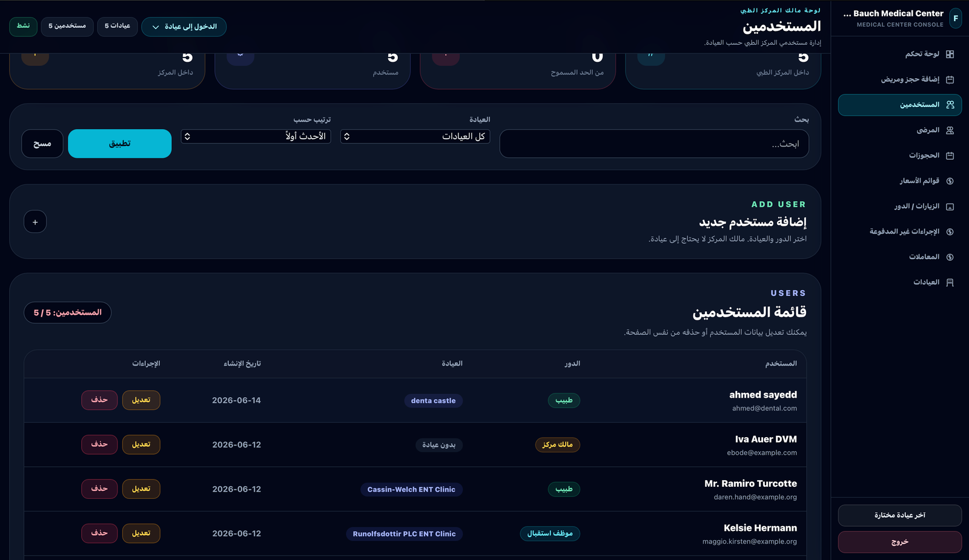969x560 pixels.
Task: Click Bauch Medical Center title
Action: [893, 13]
